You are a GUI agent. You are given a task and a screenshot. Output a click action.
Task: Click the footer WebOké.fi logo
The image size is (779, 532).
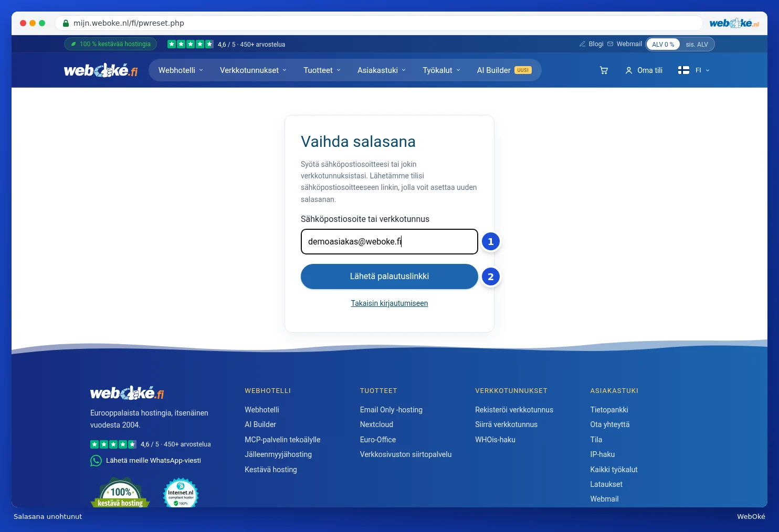127,393
